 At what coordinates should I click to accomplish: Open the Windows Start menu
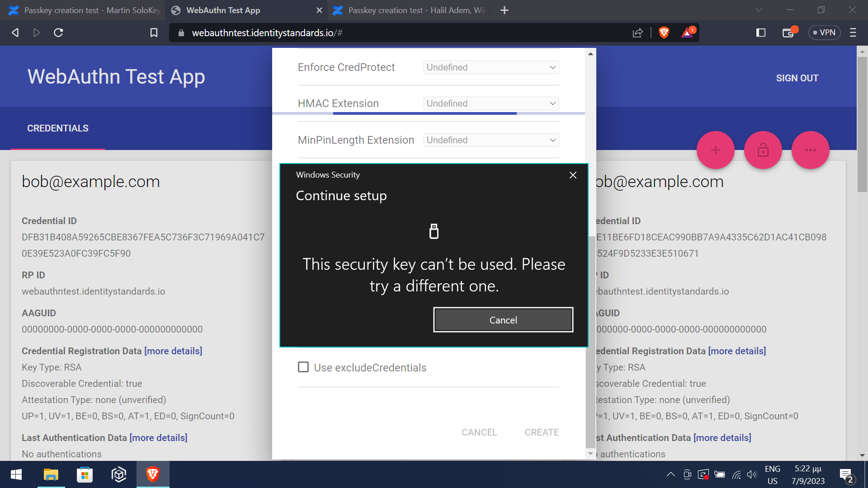[16, 474]
